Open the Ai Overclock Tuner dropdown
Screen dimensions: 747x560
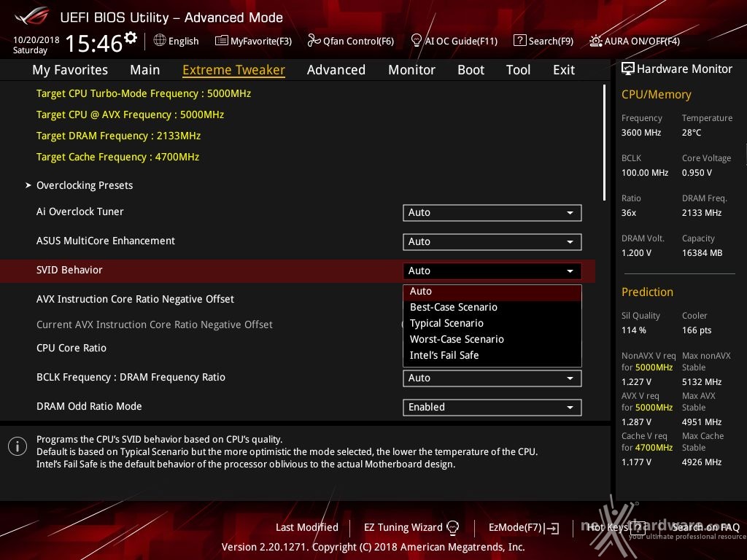[492, 213]
